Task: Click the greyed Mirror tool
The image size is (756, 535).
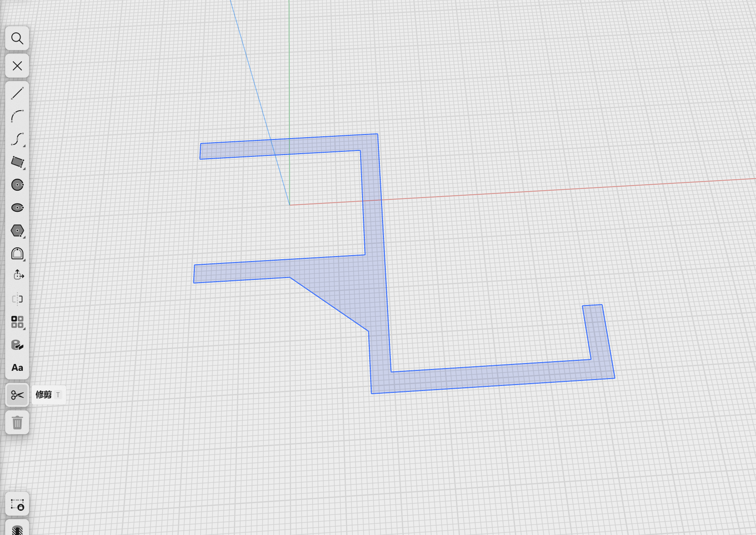Action: pos(17,299)
